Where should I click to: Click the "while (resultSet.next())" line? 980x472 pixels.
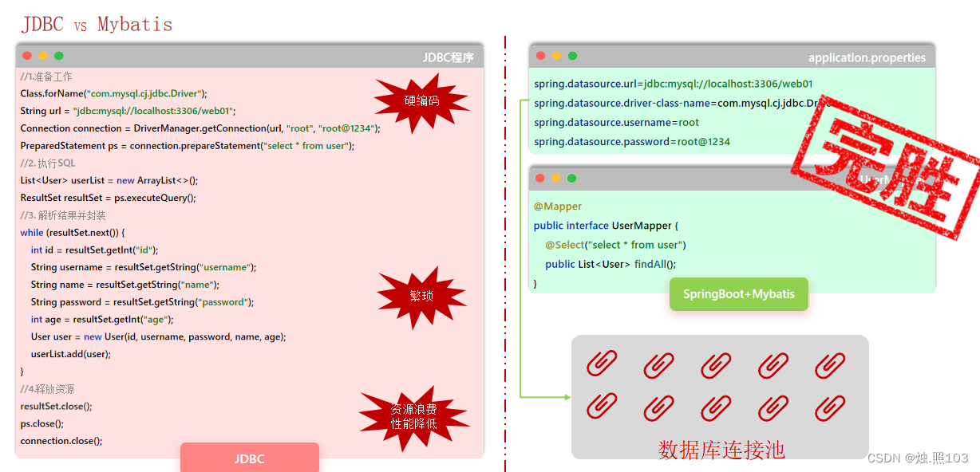73,233
